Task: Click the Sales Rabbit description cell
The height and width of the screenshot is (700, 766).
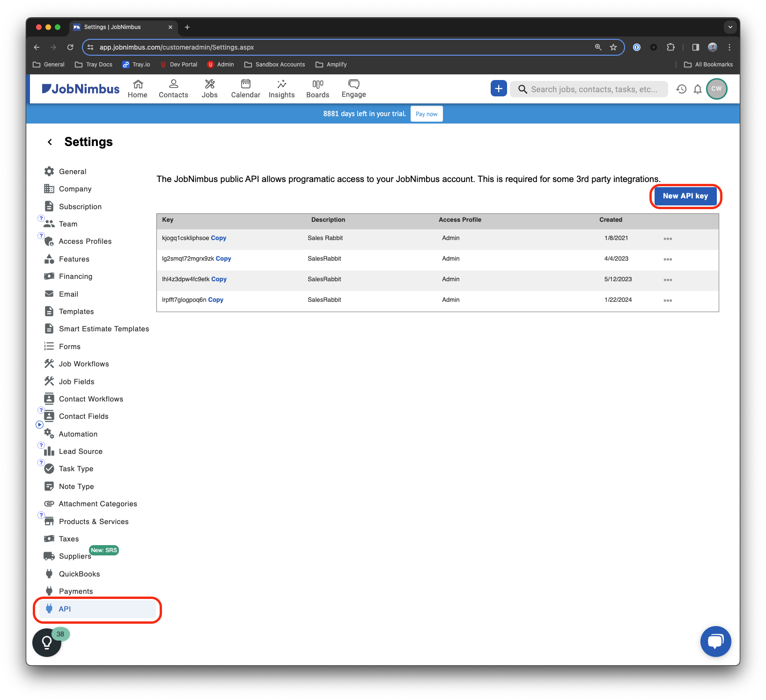Action: 325,238
